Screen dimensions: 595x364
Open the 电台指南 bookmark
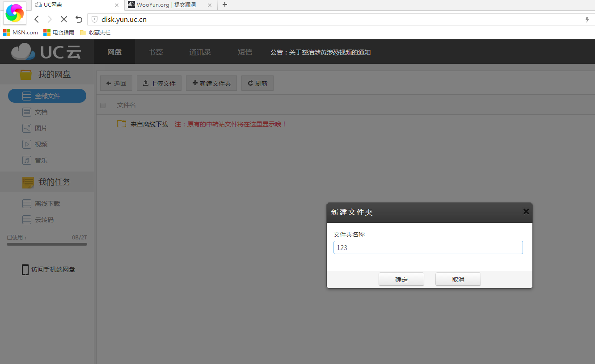[x=59, y=33]
